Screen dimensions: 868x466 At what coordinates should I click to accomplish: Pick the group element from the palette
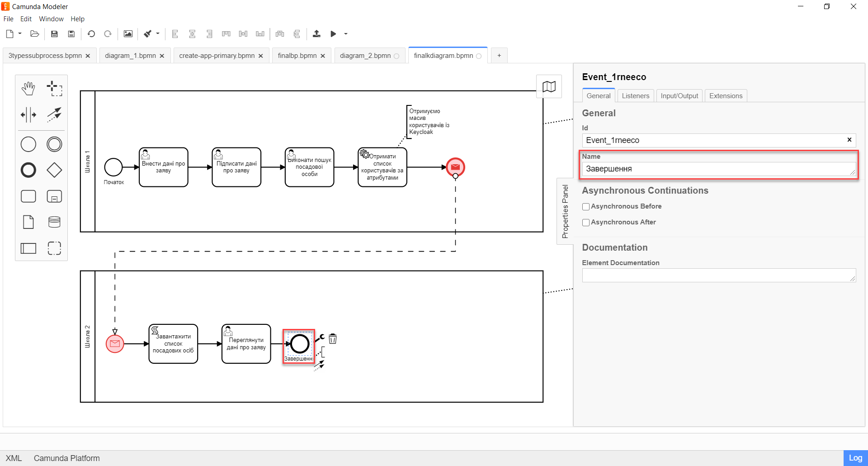click(54, 248)
